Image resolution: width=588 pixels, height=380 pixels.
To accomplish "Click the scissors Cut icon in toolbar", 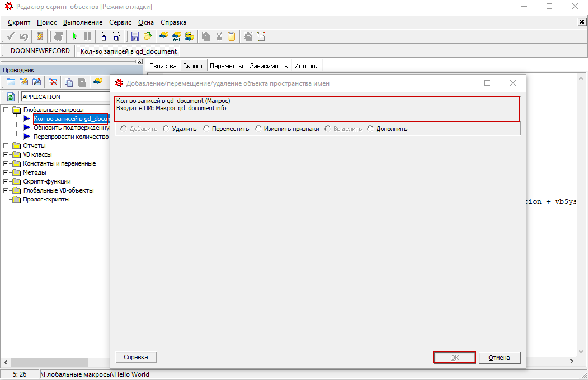I will click(x=218, y=36).
